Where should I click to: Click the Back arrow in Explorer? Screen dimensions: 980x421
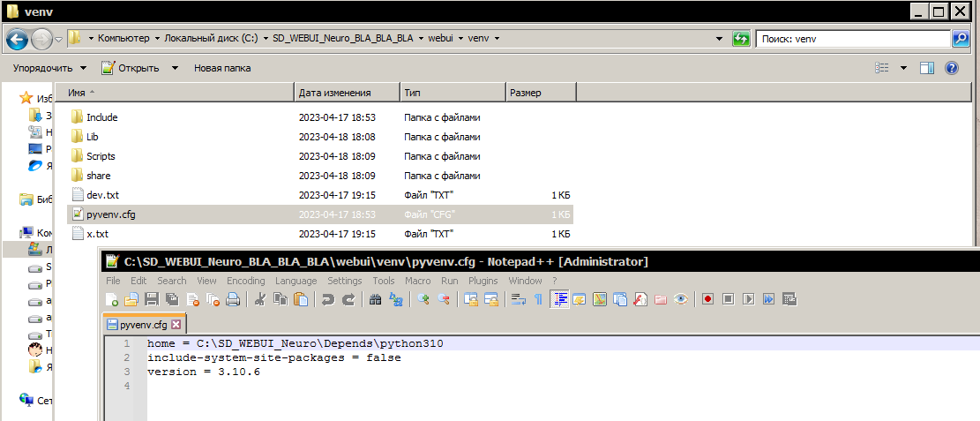[17, 40]
